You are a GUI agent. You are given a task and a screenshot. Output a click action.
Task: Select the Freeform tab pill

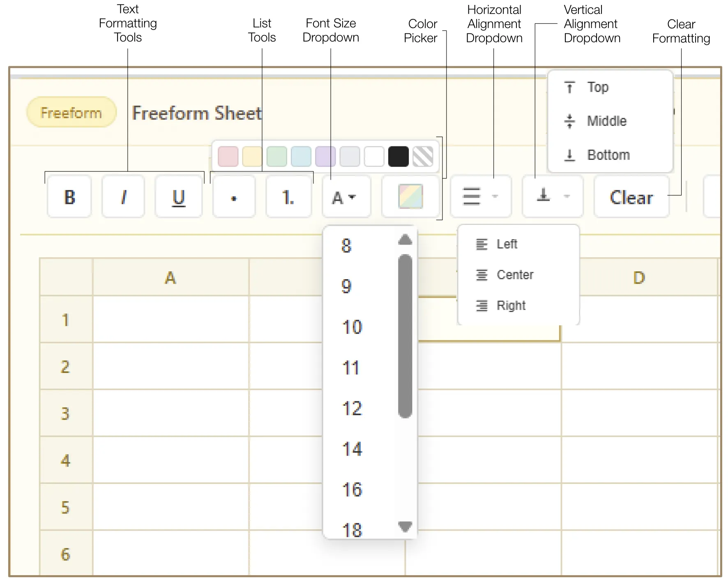click(71, 112)
